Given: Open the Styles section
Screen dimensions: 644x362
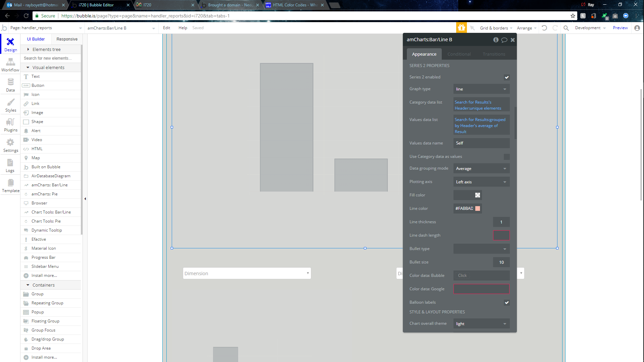Looking at the screenshot, I should click(x=10, y=105).
